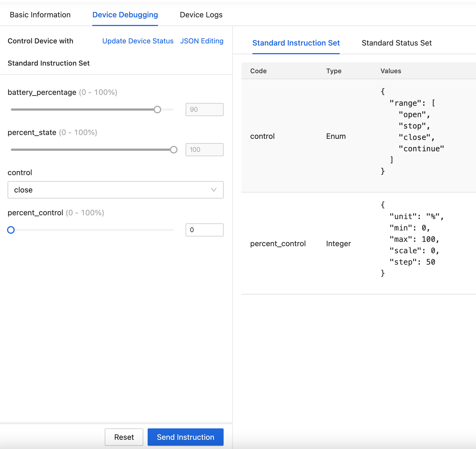This screenshot has height=449, width=476.
Task: Click the "step": 50 value line
Action: pyautogui.click(x=412, y=262)
